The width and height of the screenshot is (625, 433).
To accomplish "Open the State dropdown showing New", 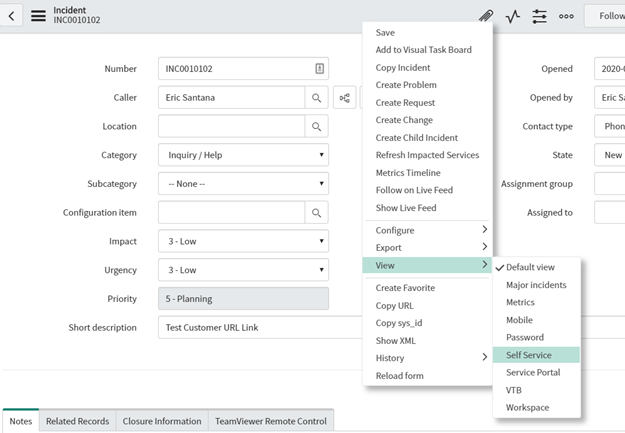I will pos(609,155).
